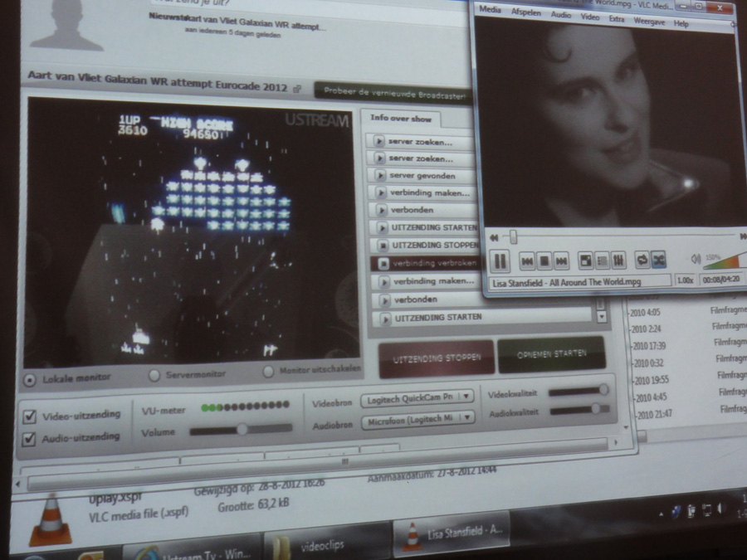The height and width of the screenshot is (560, 747).
Task: Open the Video menu in VLC
Action: 590,17
